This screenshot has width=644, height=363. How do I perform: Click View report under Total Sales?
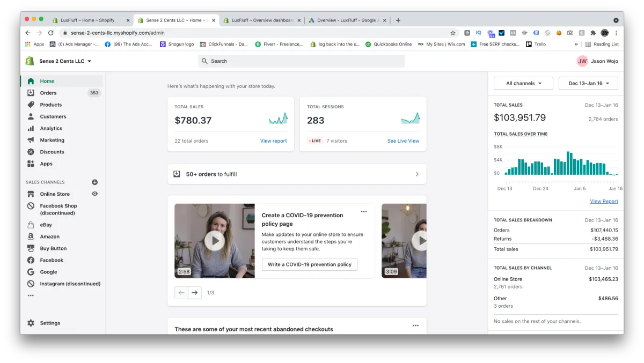click(x=274, y=141)
